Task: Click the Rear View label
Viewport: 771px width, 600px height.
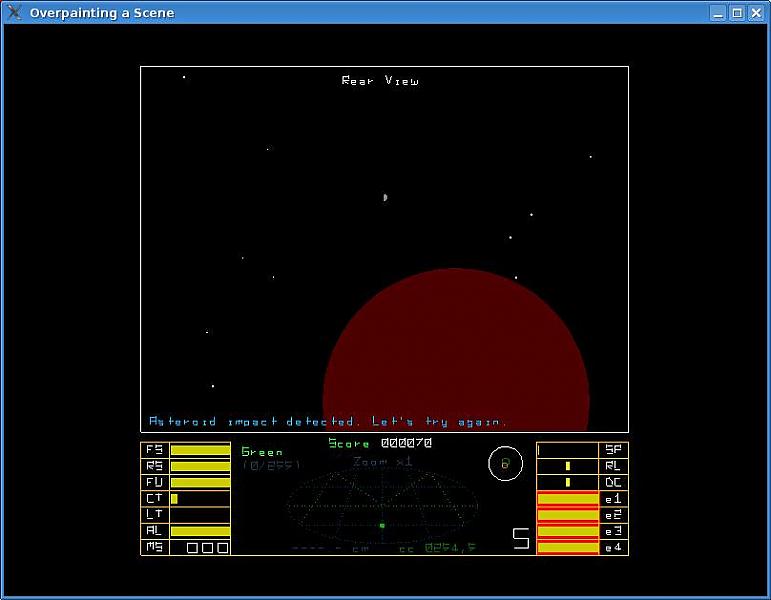Action: tap(380, 81)
